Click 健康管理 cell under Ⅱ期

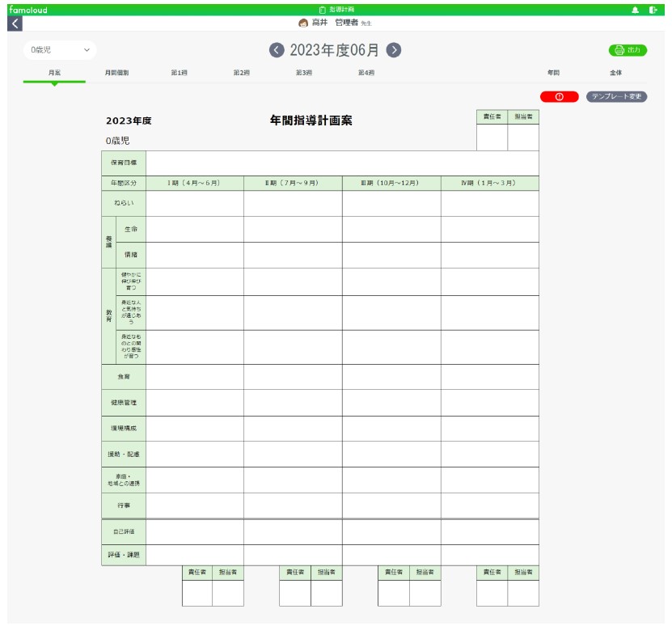pos(294,403)
